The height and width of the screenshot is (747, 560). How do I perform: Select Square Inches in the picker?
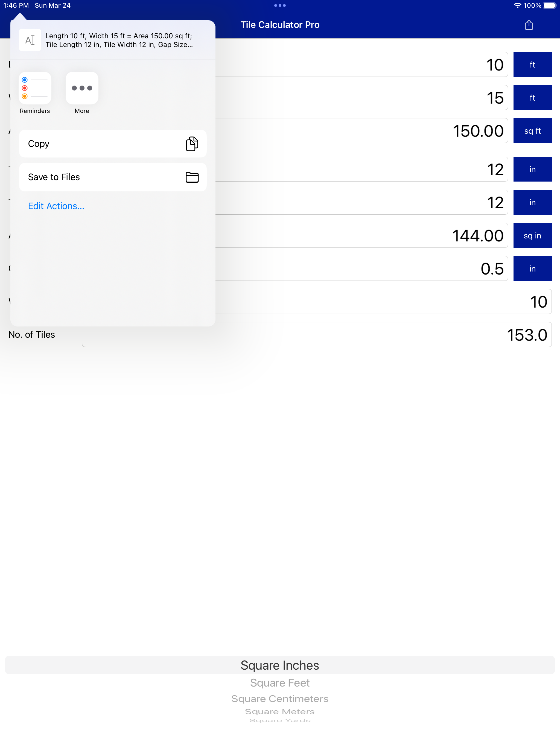pos(280,665)
